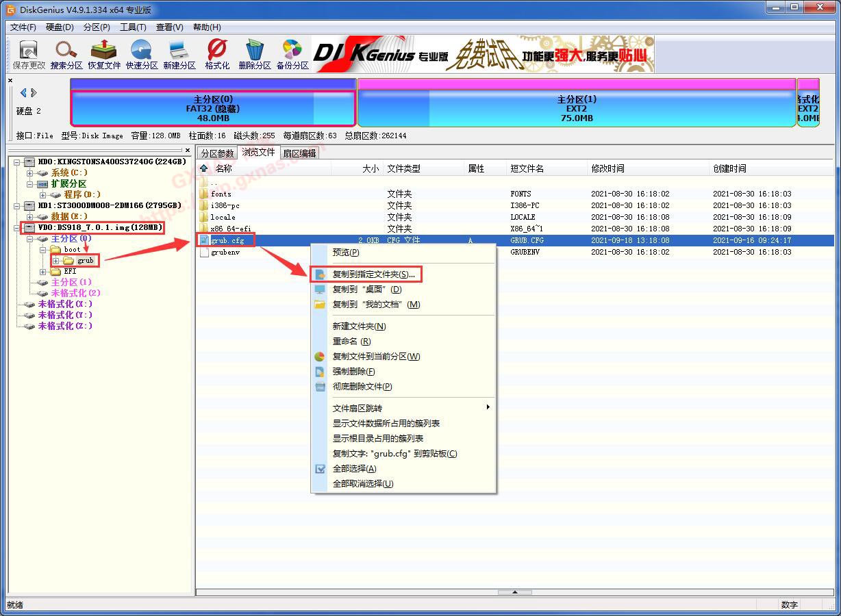
Task: Click the 快速分区 quick partition icon
Action: 142,54
